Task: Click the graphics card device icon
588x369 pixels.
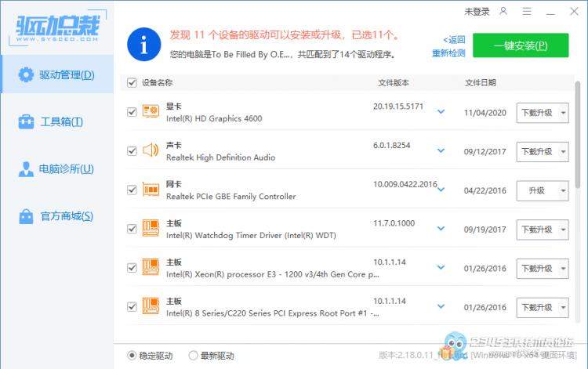Action: pyautogui.click(x=151, y=111)
